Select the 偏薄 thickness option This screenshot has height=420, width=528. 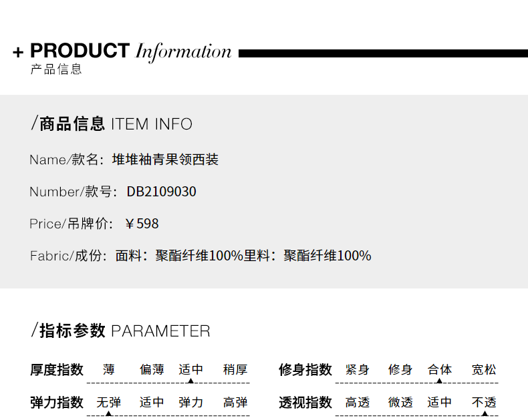152,369
